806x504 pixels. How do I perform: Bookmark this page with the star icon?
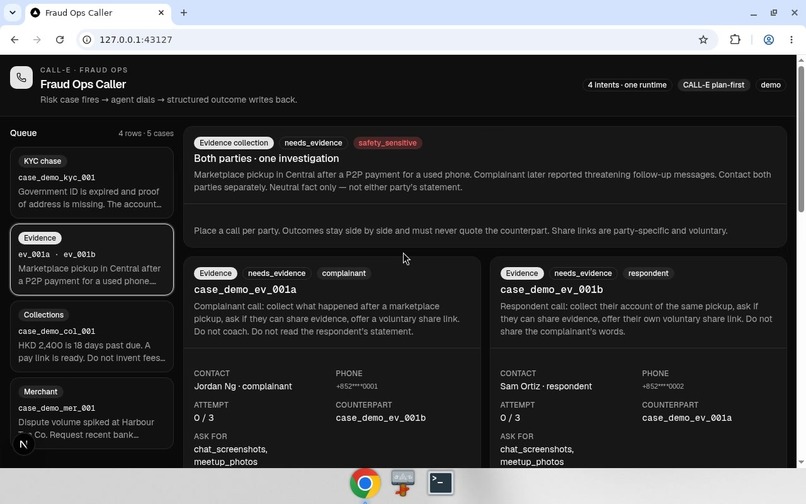(x=703, y=40)
